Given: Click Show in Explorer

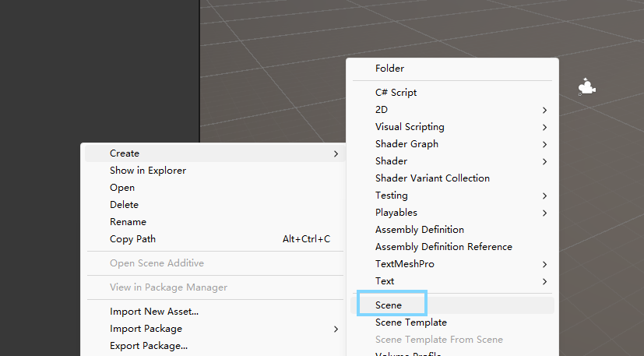Looking at the screenshot, I should coord(148,171).
